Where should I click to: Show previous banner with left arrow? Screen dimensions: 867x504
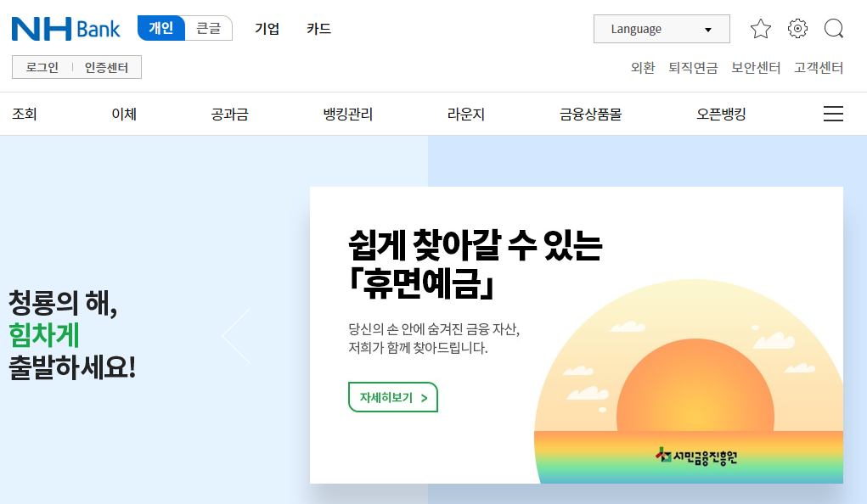pyautogui.click(x=237, y=336)
